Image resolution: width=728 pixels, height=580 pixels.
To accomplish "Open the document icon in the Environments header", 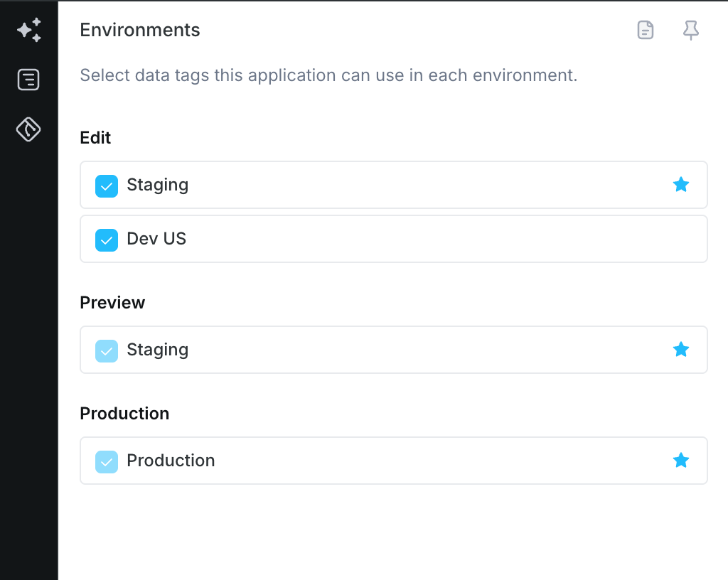I will tap(646, 30).
